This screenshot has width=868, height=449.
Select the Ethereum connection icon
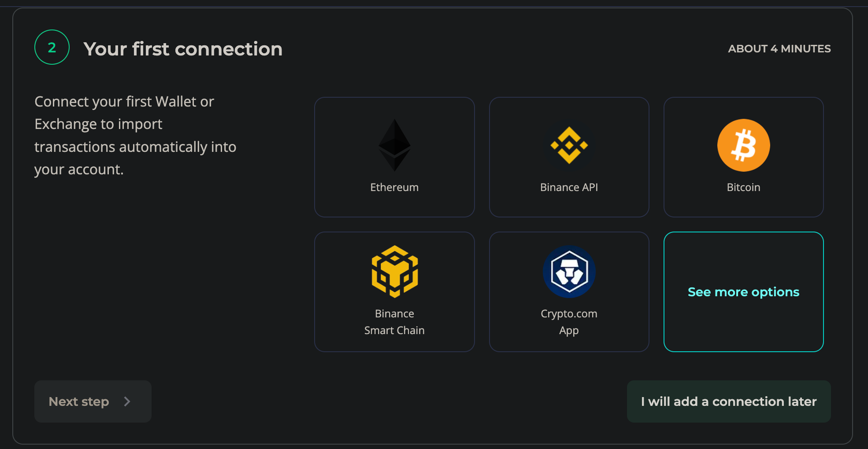point(394,144)
